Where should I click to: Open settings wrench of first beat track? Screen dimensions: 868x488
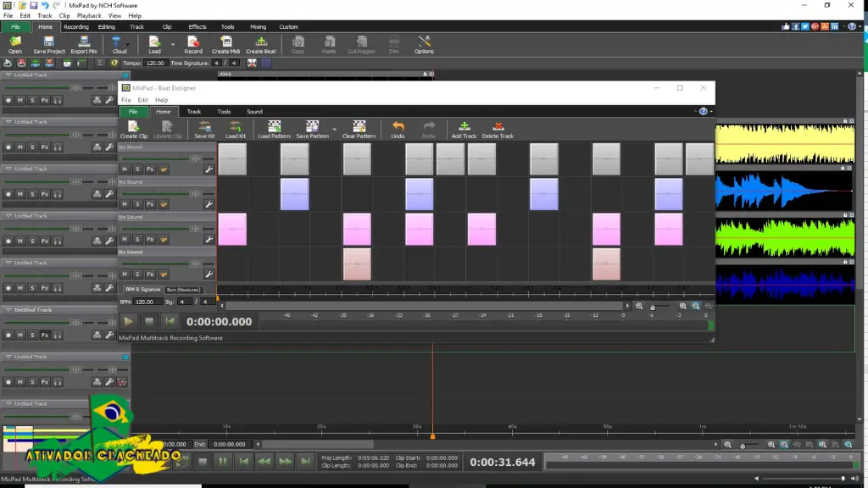coord(209,169)
